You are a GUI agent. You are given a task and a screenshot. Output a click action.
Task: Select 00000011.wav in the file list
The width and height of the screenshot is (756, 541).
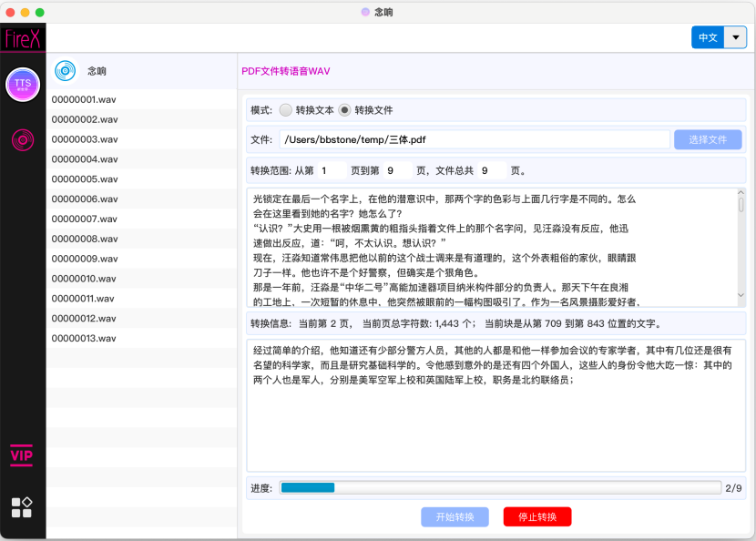(x=142, y=299)
